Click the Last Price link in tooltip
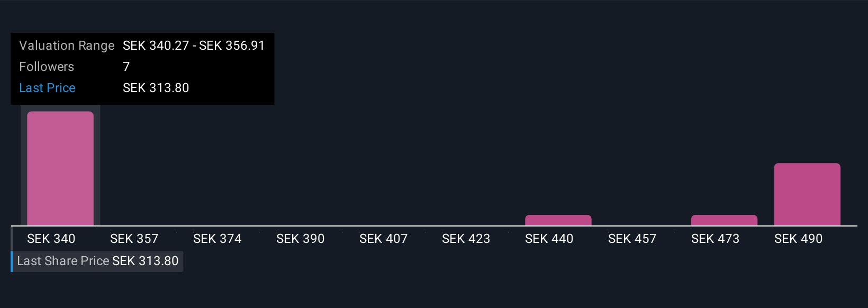The height and width of the screenshot is (308, 868). [x=47, y=88]
